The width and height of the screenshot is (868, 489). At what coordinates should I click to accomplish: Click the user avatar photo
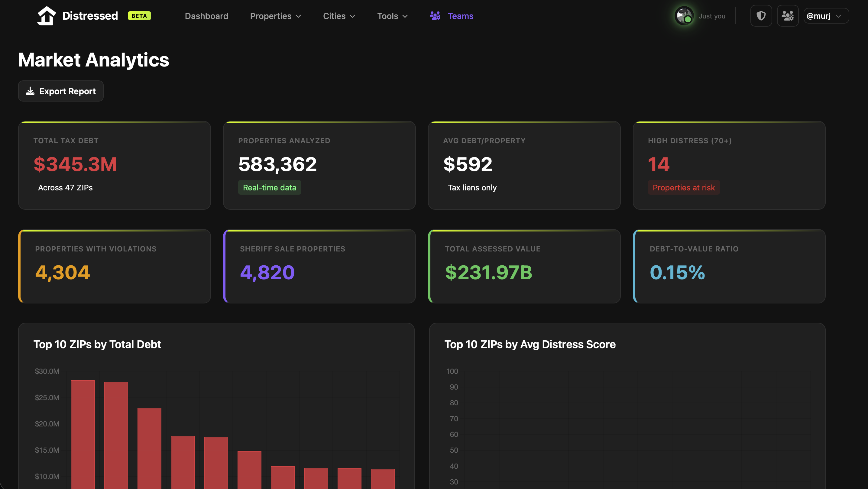(x=684, y=15)
